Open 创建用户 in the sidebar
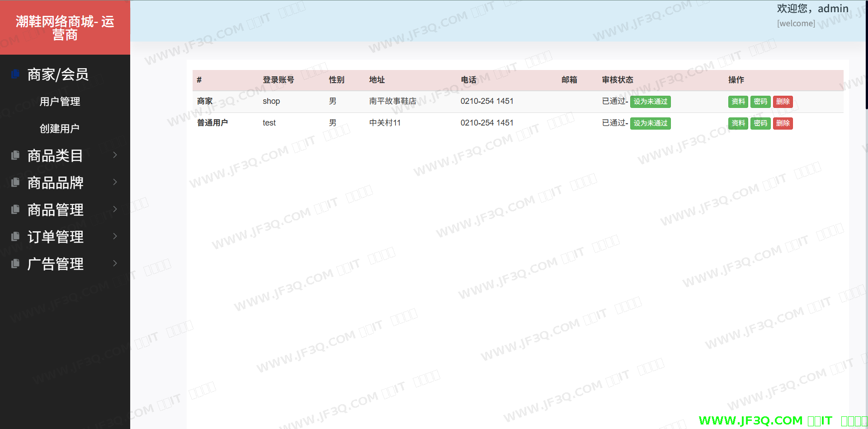Viewport: 868px width, 429px height. coord(60,129)
